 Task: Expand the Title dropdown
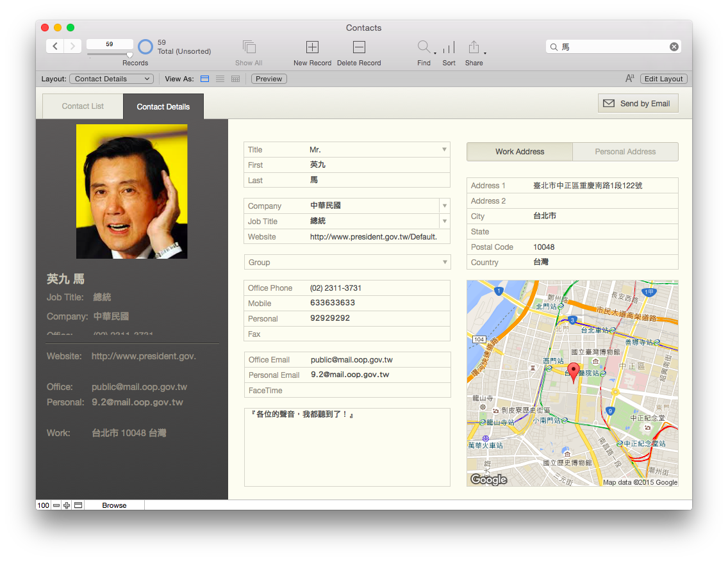pyautogui.click(x=444, y=150)
